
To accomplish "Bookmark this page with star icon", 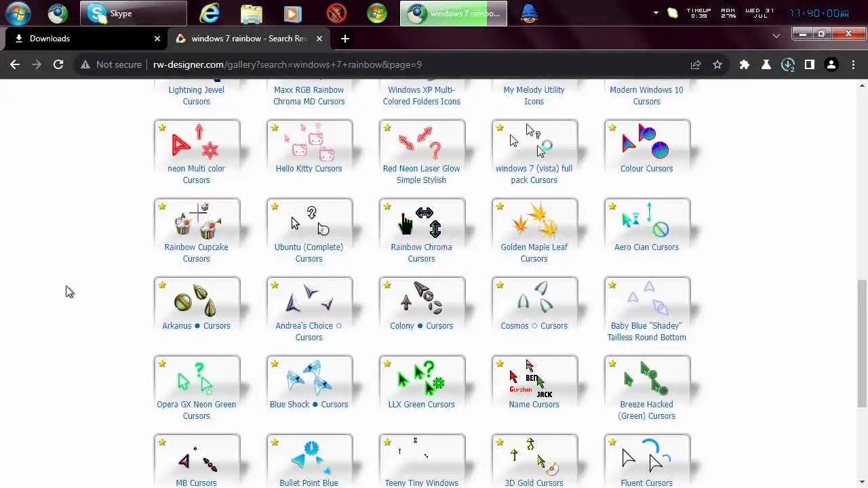I will pyautogui.click(x=717, y=64).
